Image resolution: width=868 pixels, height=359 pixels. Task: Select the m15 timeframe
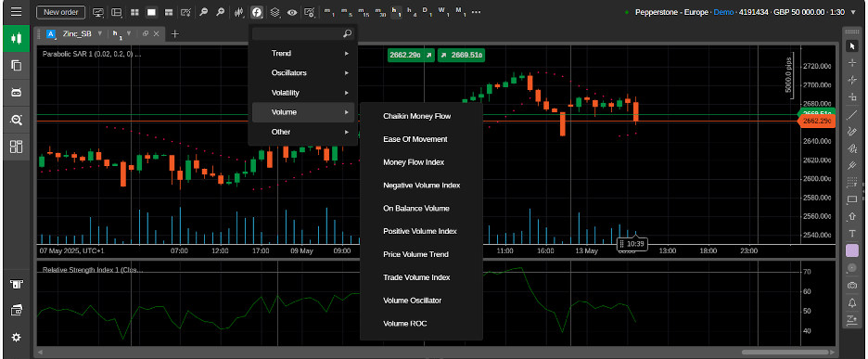tap(364, 12)
